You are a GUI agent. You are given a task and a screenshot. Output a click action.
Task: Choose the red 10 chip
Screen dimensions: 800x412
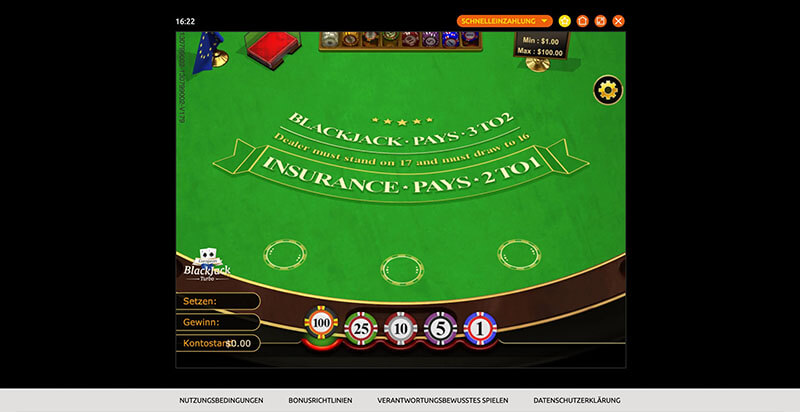400,327
